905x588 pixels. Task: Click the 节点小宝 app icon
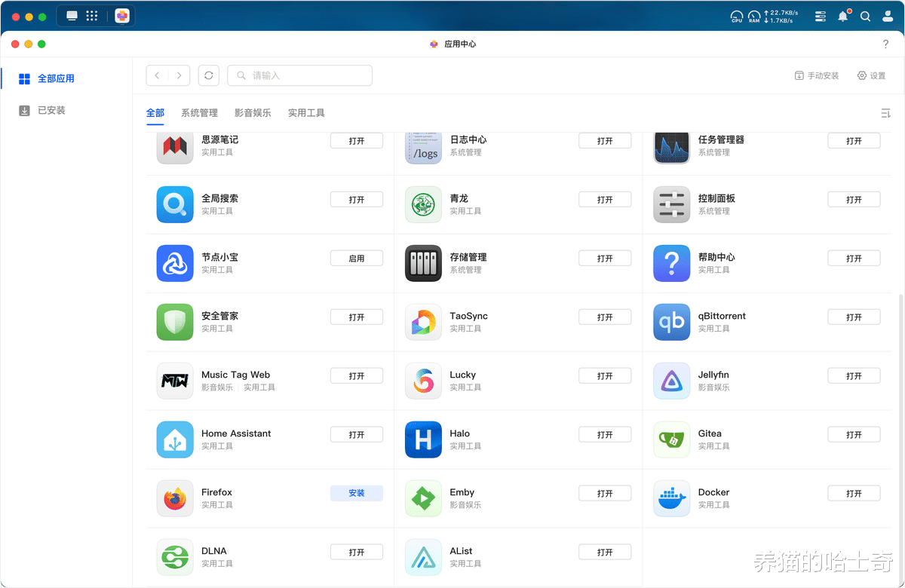(x=175, y=264)
